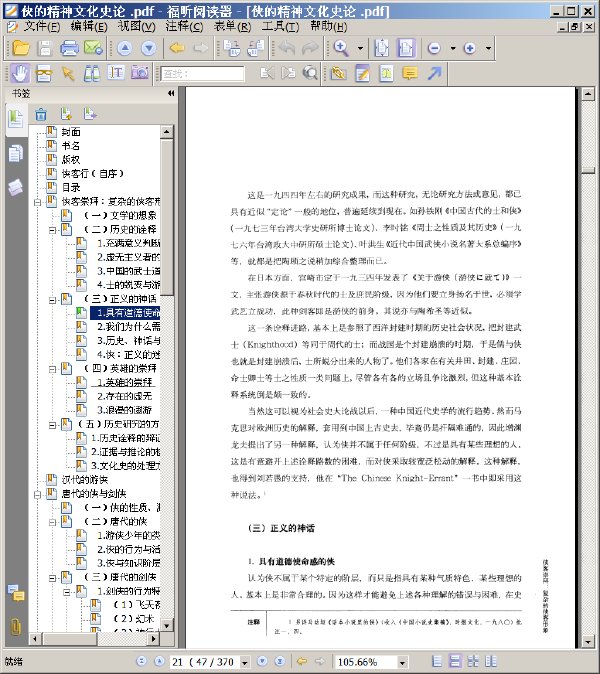The image size is (600, 674).
Task: Save the document with the floppy icon
Action: pyautogui.click(x=45, y=48)
